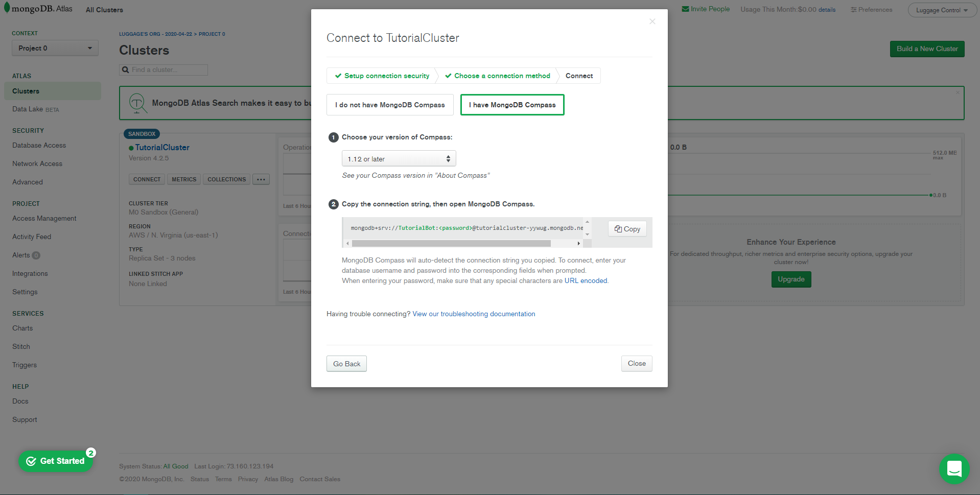The image size is (980, 495).
Task: Click the MongoDB Atlas leaf logo
Action: pyautogui.click(x=7, y=8)
